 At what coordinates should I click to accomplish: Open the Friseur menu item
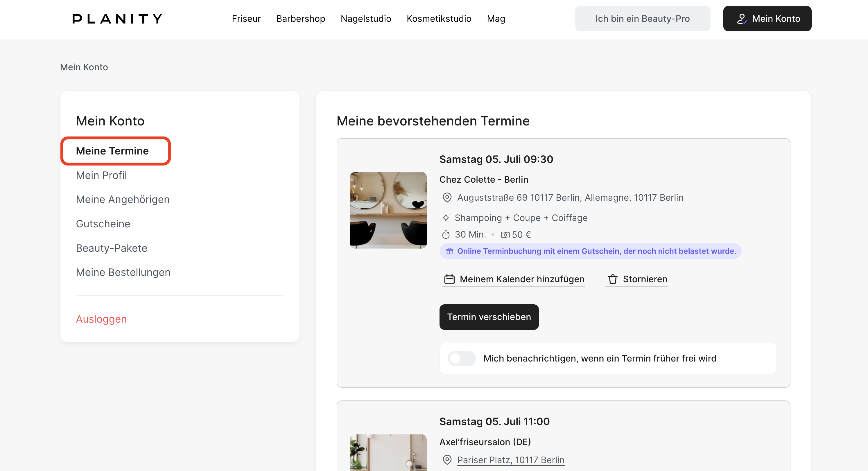(246, 19)
